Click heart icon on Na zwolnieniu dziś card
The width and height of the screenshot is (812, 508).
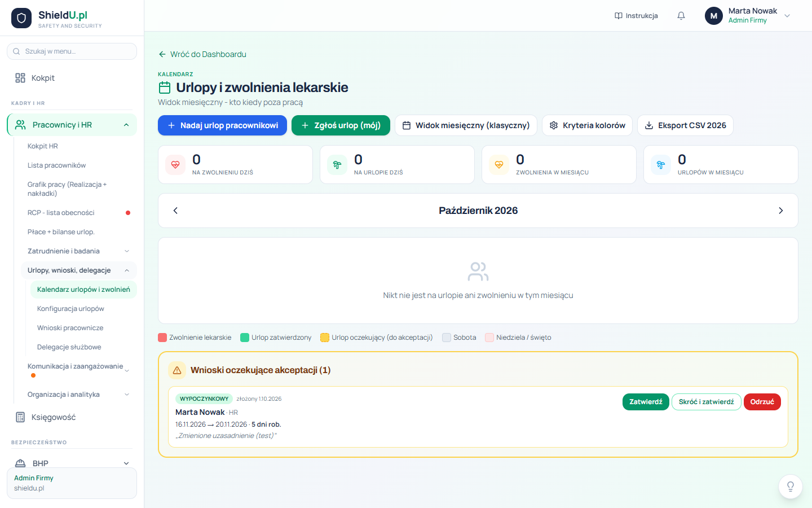tap(175, 165)
